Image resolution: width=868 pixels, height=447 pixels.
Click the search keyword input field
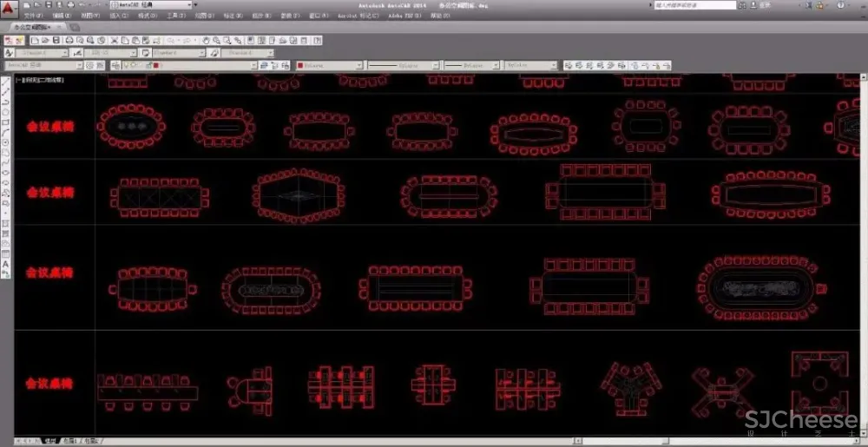(694, 5)
